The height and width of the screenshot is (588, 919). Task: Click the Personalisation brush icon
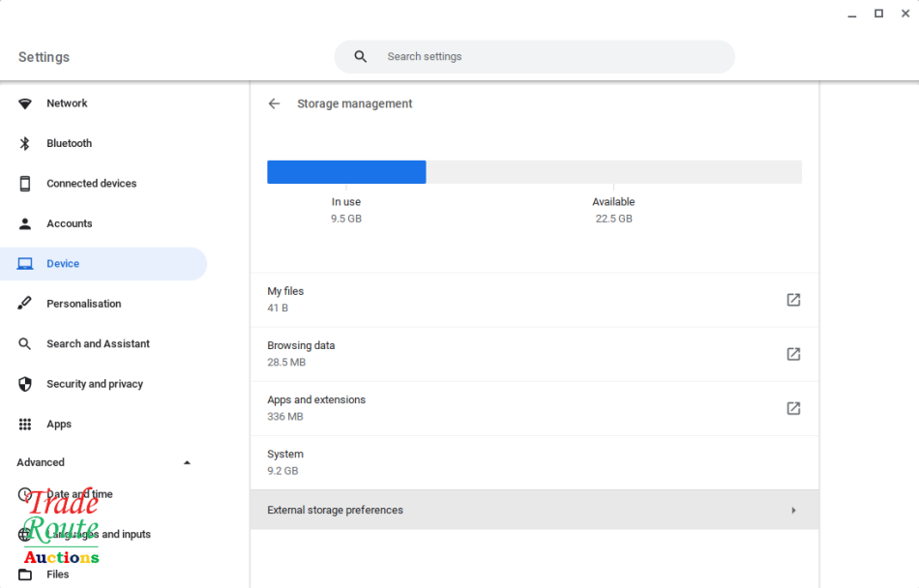24,303
